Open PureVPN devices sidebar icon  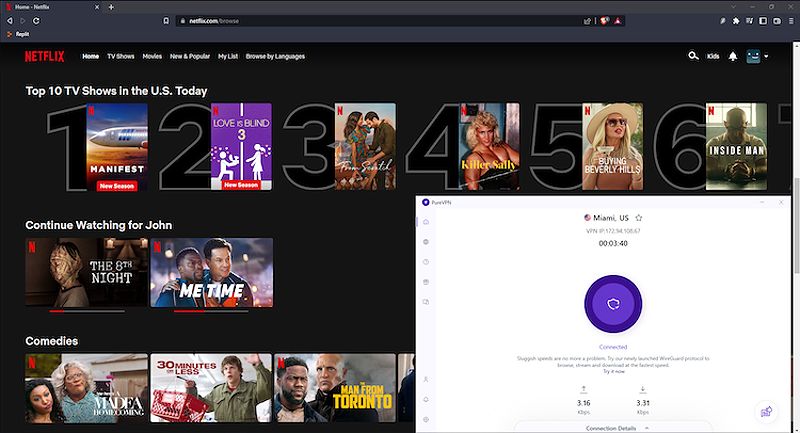[x=426, y=302]
